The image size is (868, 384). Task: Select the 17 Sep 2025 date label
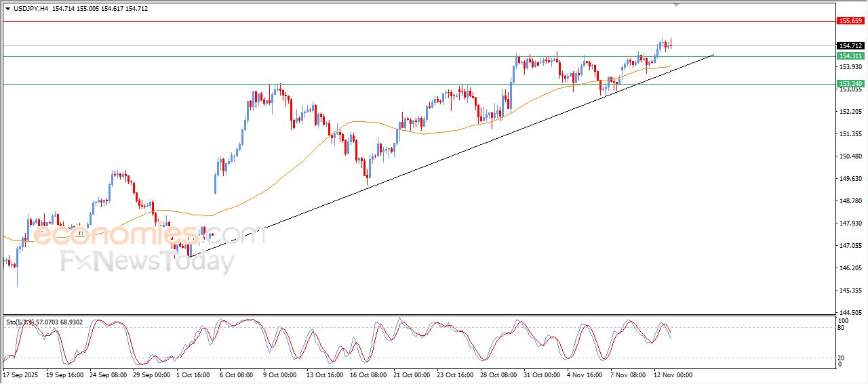(x=22, y=375)
